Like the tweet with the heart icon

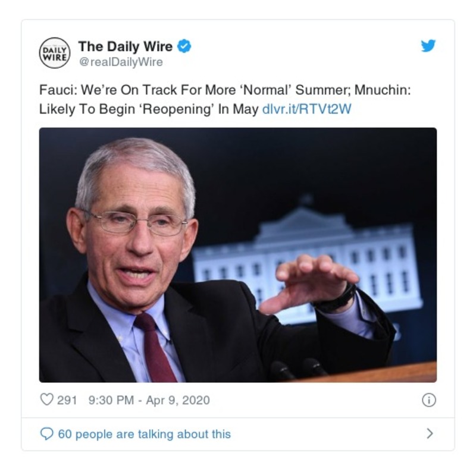pyautogui.click(x=47, y=399)
